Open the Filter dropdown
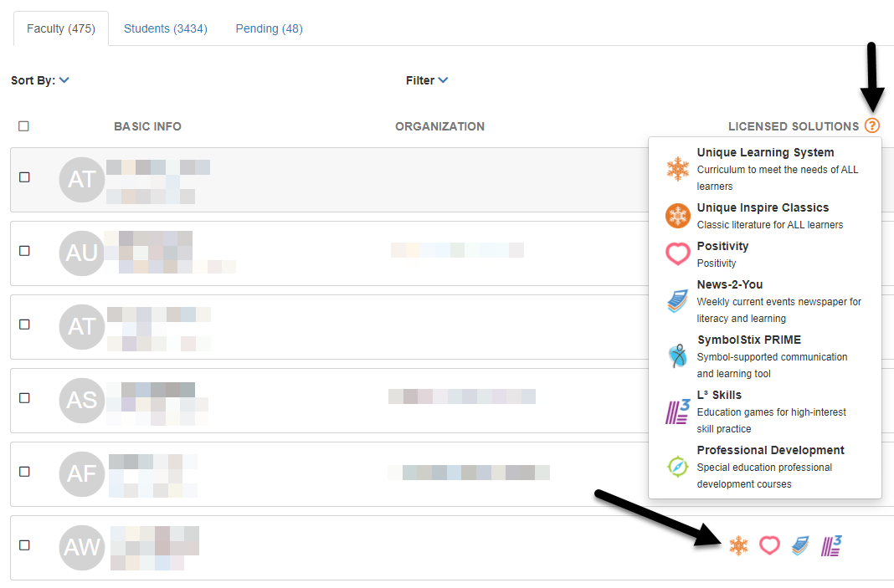Image resolution: width=894 pixels, height=588 pixels. click(x=427, y=80)
